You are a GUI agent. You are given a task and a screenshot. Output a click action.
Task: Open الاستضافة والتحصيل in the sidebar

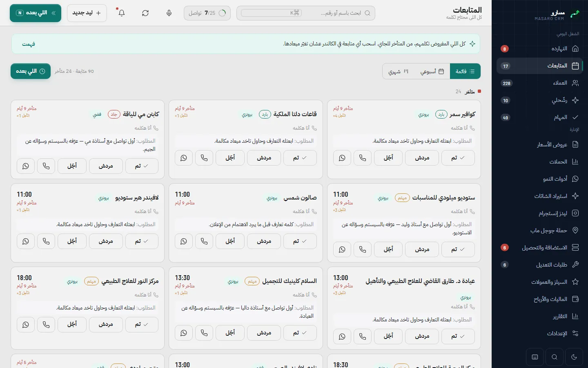[540, 247]
